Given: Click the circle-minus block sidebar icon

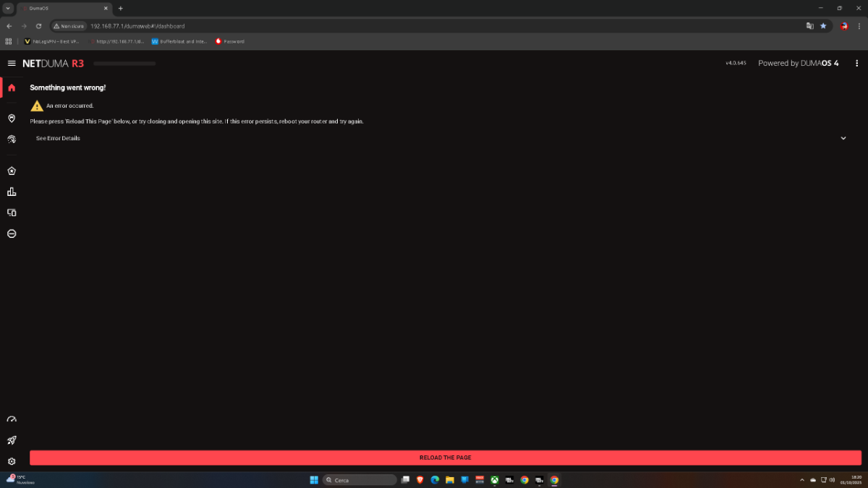Looking at the screenshot, I should pyautogui.click(x=12, y=234).
